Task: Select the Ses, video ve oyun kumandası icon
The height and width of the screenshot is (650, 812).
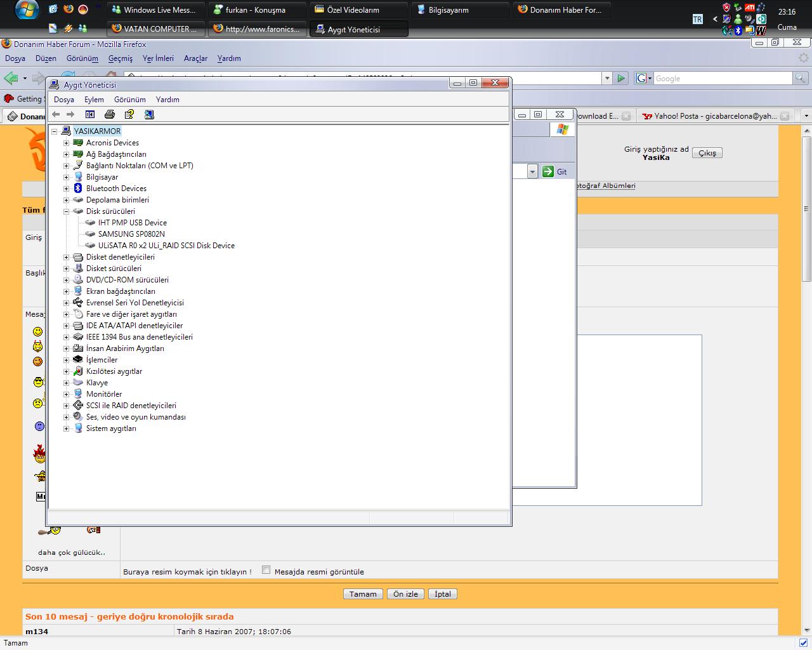Action: (x=78, y=417)
